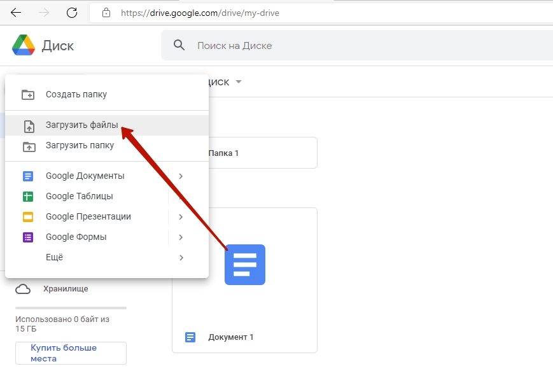Open the Папка 1 folder
The width and height of the screenshot is (553, 392).
tap(245, 153)
